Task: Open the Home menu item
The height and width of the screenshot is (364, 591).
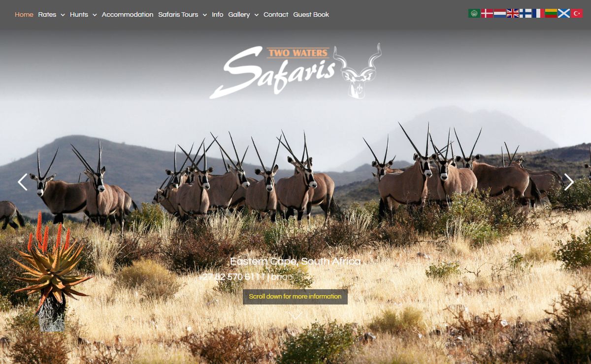Action: [24, 15]
